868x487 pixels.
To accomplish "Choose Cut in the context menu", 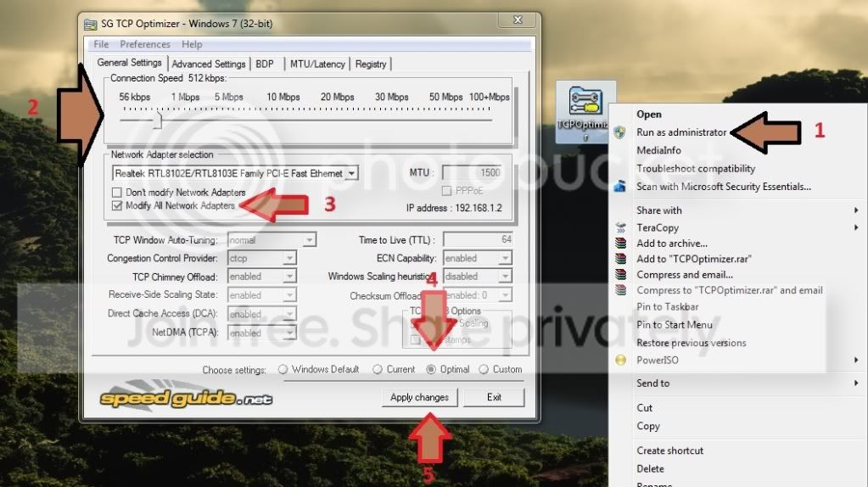I will [644, 408].
